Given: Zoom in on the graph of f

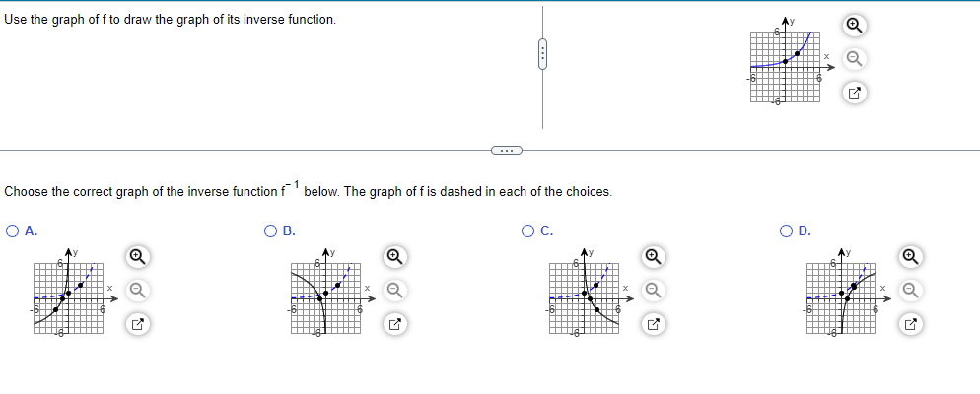Looking at the screenshot, I should (853, 25).
